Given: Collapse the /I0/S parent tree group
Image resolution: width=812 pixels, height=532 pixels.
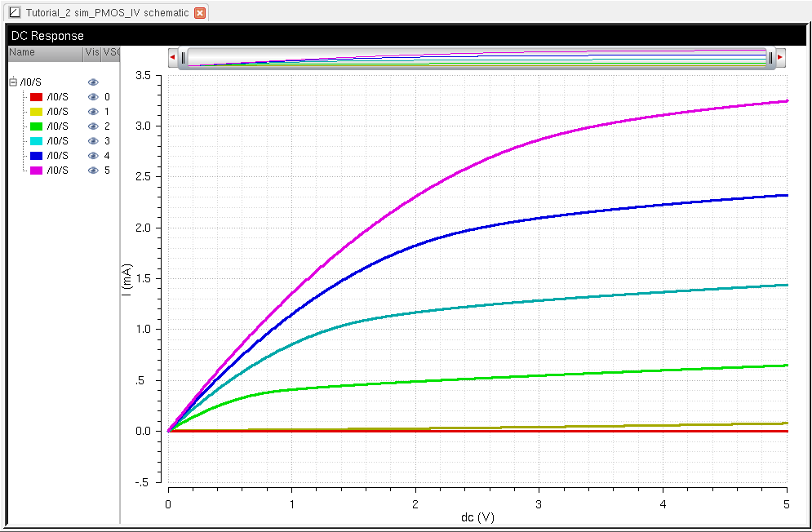Looking at the screenshot, I should click(13, 82).
